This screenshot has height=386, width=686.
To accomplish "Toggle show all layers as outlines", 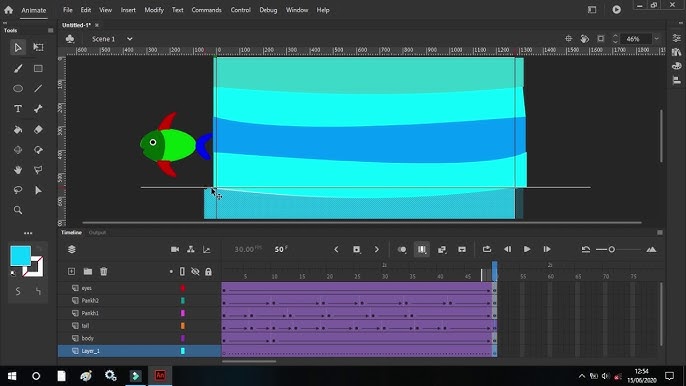I will pos(182,271).
